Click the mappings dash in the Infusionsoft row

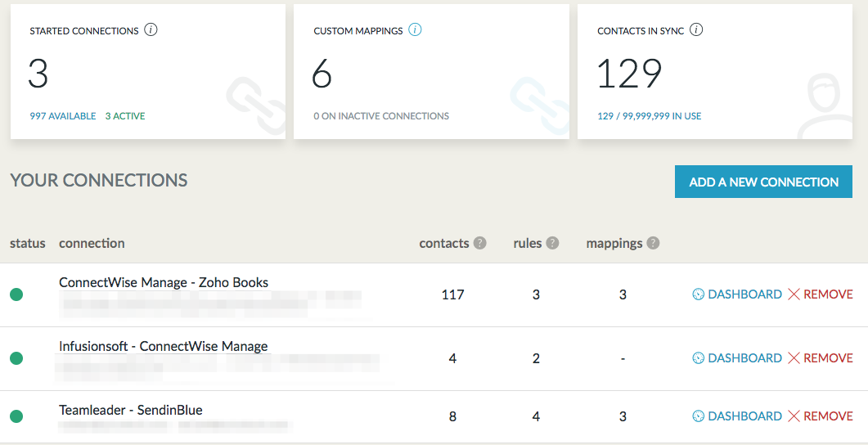(623, 358)
